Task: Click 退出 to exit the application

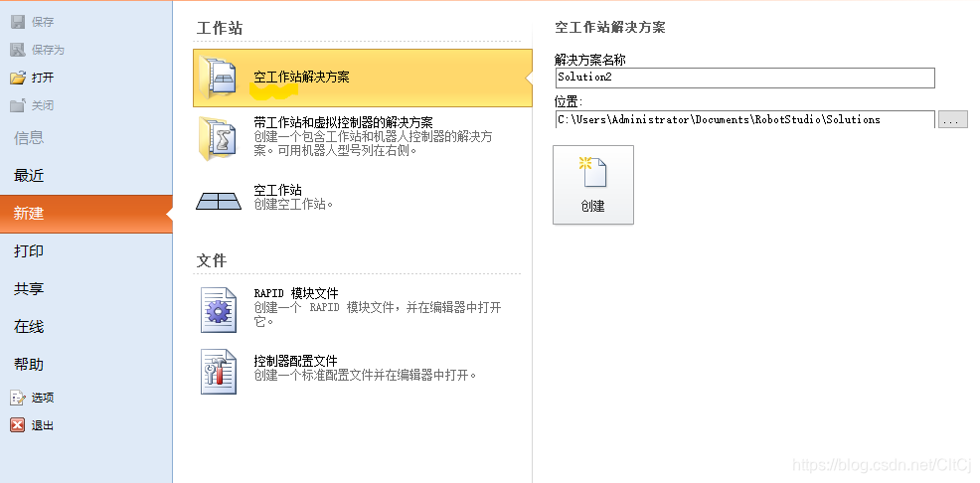Action: coord(43,425)
